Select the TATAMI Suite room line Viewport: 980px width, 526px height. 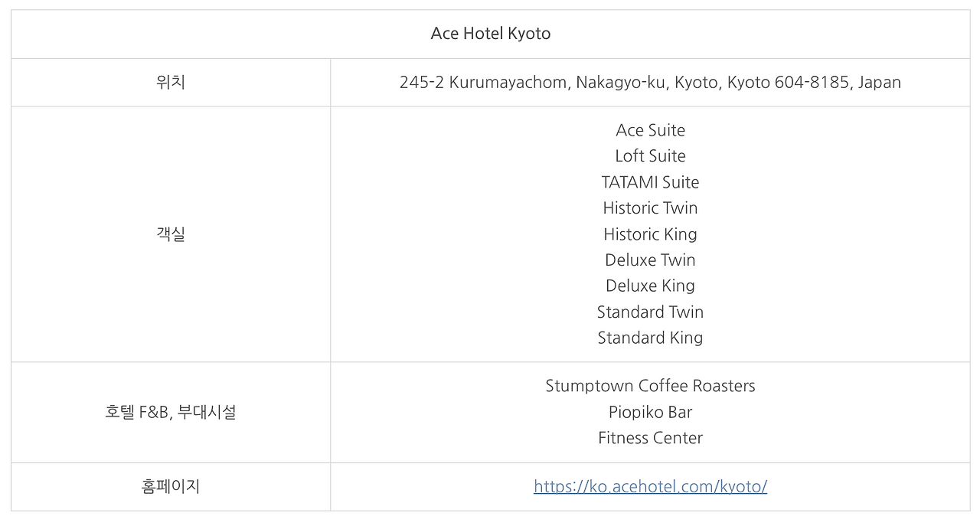pyautogui.click(x=650, y=182)
